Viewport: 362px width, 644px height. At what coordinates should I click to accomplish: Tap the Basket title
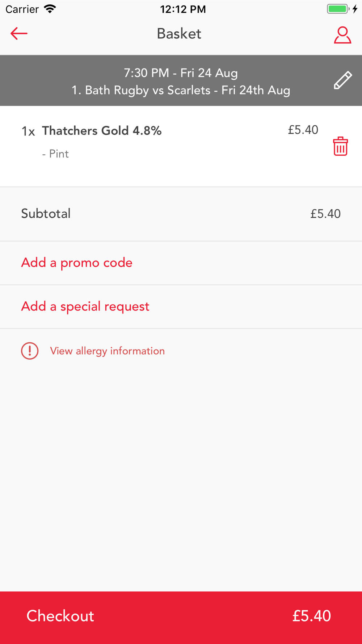(x=179, y=34)
